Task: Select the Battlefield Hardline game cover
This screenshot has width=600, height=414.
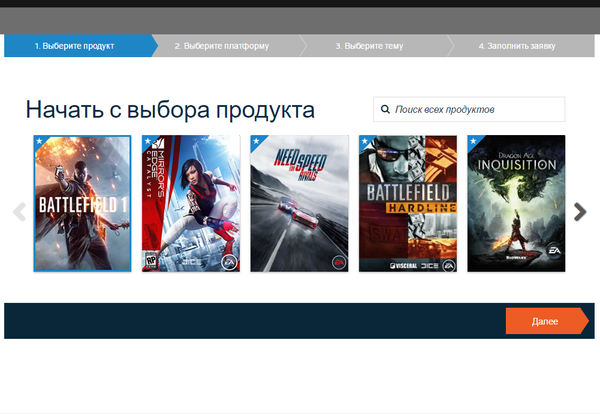Action: [408, 206]
